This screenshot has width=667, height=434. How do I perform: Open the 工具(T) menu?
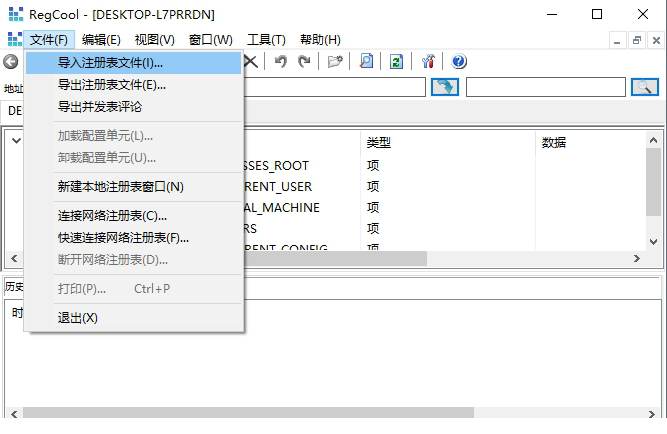(266, 40)
